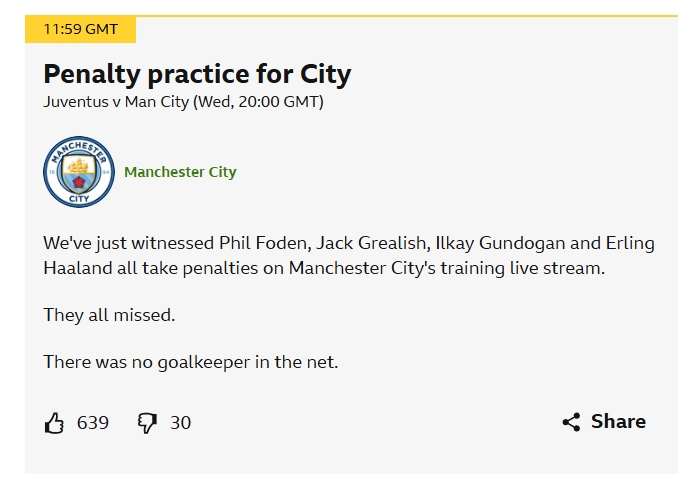Screen dimensions: 698x483
Task: Click the golden ship inside the crest
Action: coord(79,166)
